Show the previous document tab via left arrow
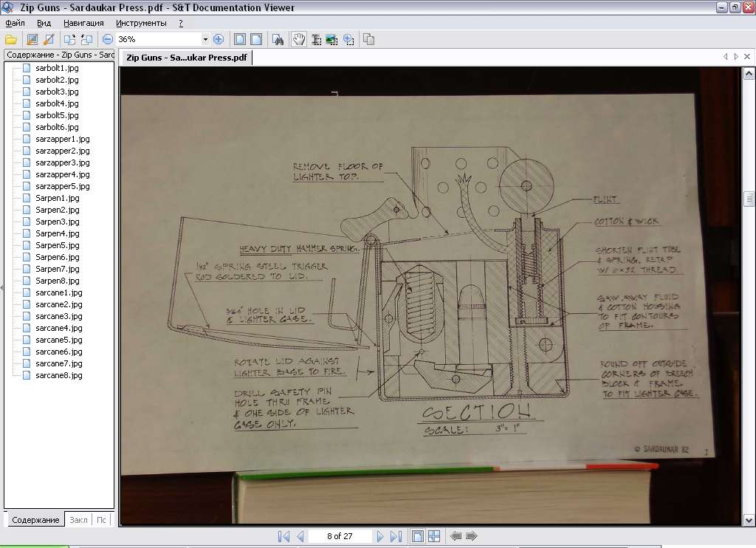 [726, 56]
